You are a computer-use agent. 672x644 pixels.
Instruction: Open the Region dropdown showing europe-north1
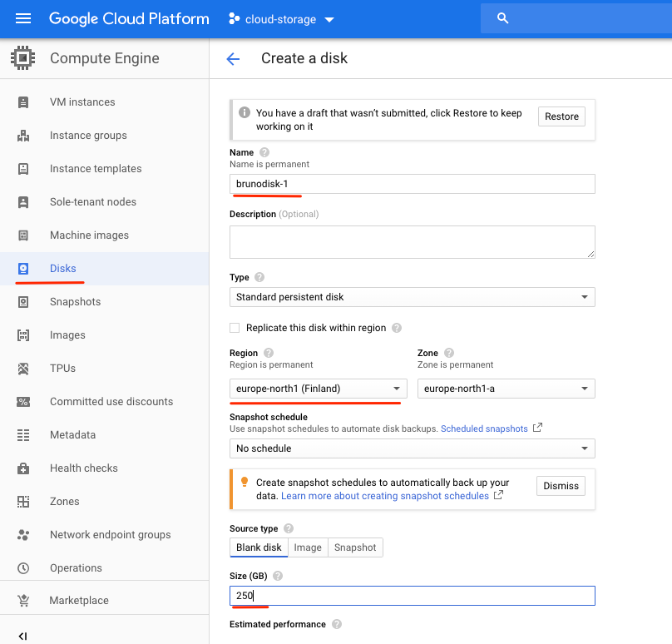[x=318, y=389]
